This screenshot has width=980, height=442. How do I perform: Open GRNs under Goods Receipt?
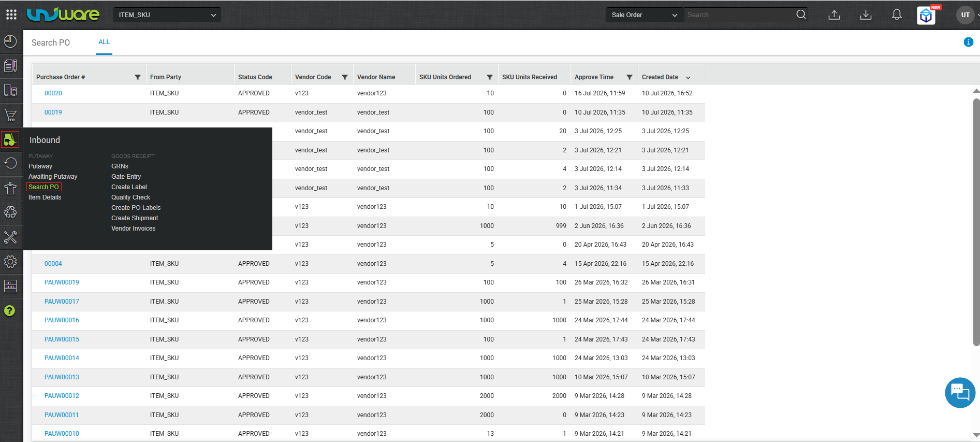click(x=120, y=166)
